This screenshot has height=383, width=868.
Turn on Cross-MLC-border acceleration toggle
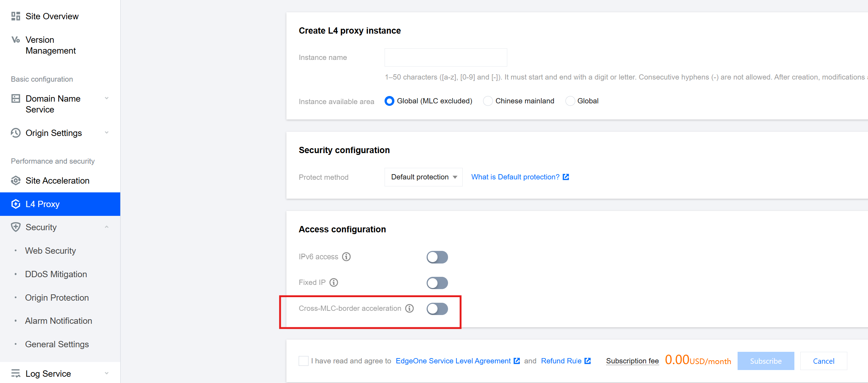(437, 309)
